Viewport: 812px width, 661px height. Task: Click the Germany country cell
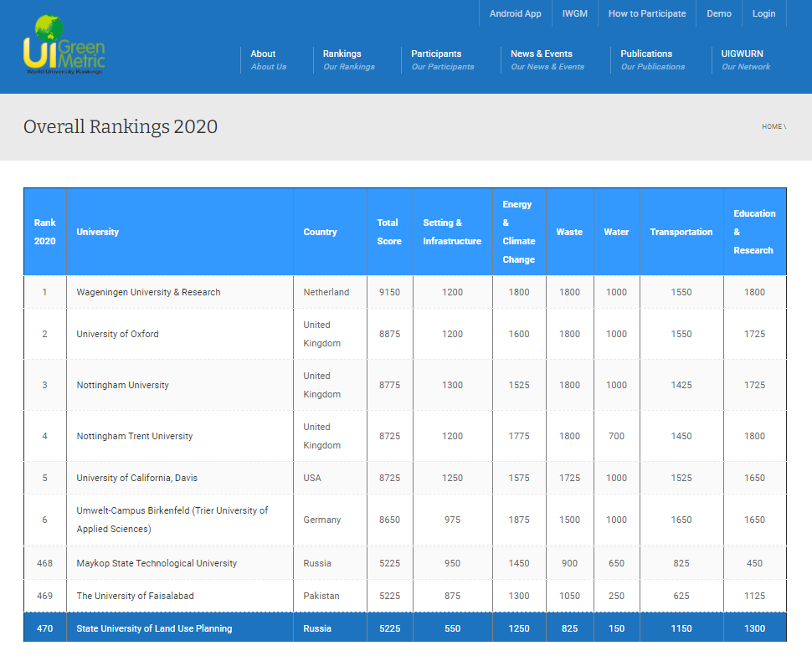331,520
